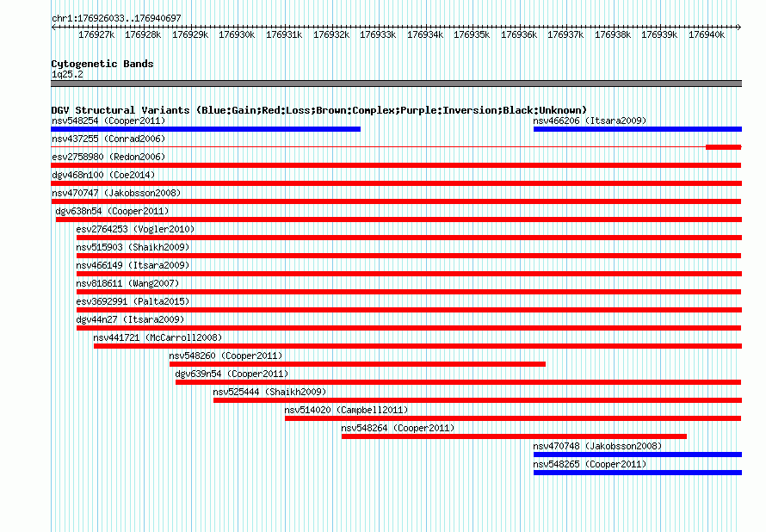
Task: Open nsv548260 (Cooper2011) label
Action: pos(225,356)
